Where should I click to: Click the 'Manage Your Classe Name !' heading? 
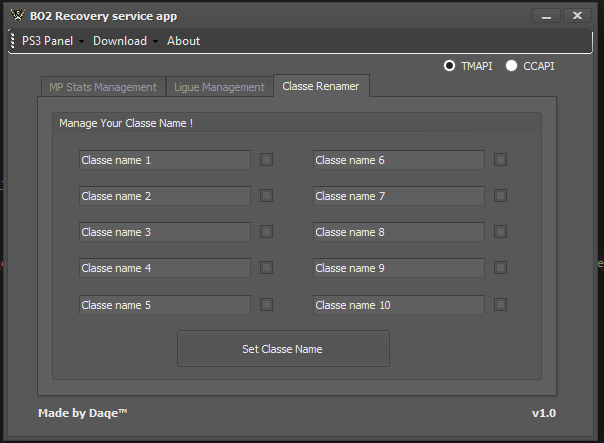(x=126, y=123)
